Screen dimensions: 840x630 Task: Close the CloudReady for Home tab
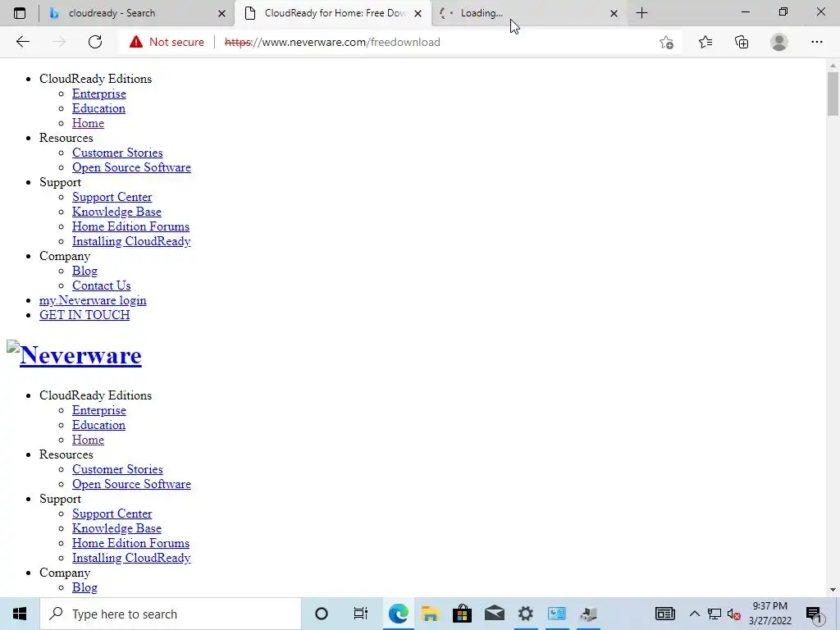tap(418, 13)
